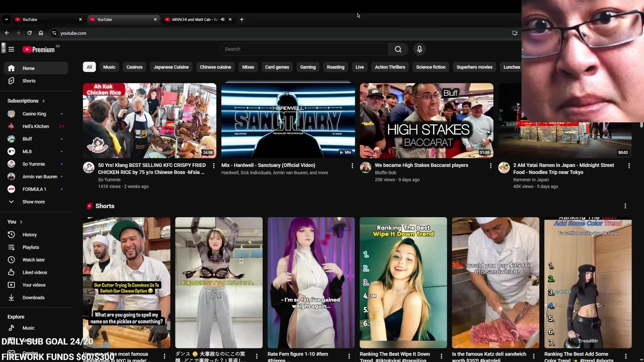The height and width of the screenshot is (362, 644).
Task: Close the first YouTube tab
Action: click(x=80, y=20)
